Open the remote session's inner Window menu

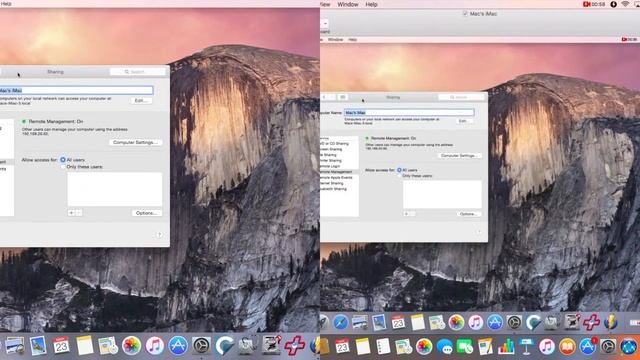pos(336,40)
